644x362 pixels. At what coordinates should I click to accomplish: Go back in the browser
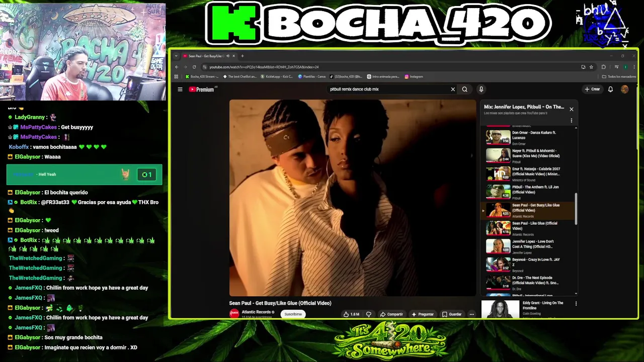point(177,67)
